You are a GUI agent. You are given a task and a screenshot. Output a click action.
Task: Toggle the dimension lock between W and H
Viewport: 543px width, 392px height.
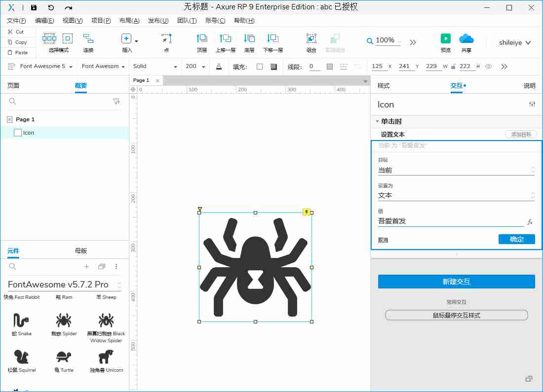[x=453, y=66]
